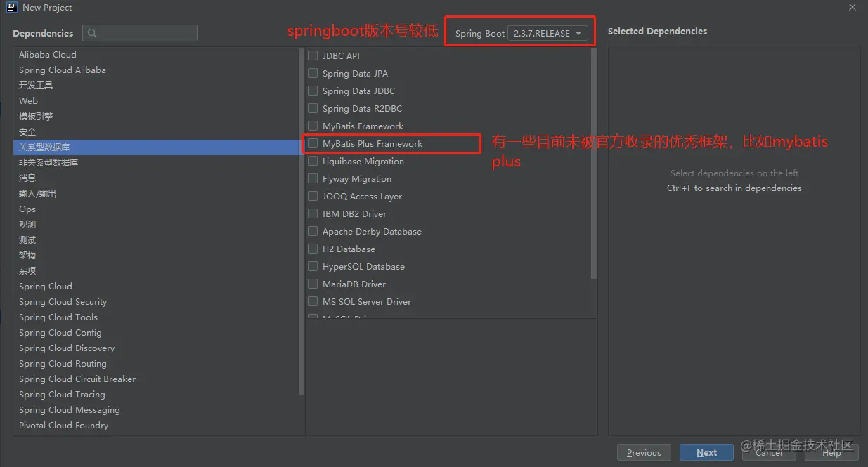This screenshot has width=868, height=467.
Task: Focus the Dependencies search input field
Action: click(140, 33)
